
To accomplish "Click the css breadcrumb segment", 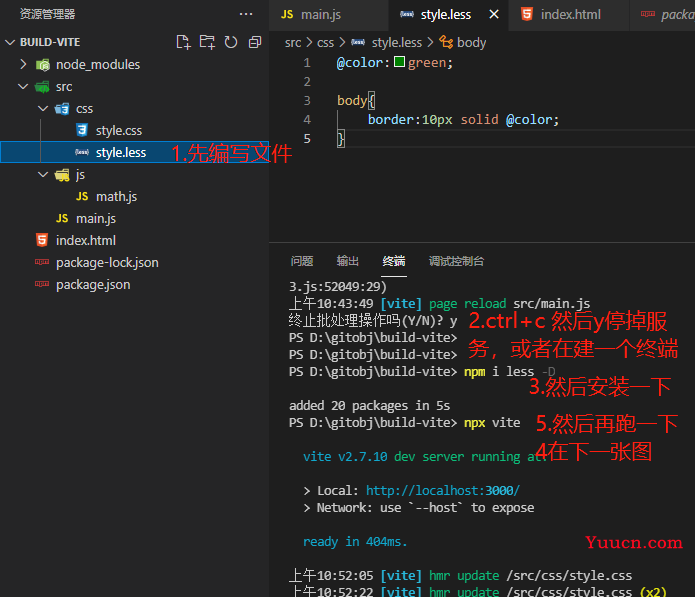I will (325, 43).
